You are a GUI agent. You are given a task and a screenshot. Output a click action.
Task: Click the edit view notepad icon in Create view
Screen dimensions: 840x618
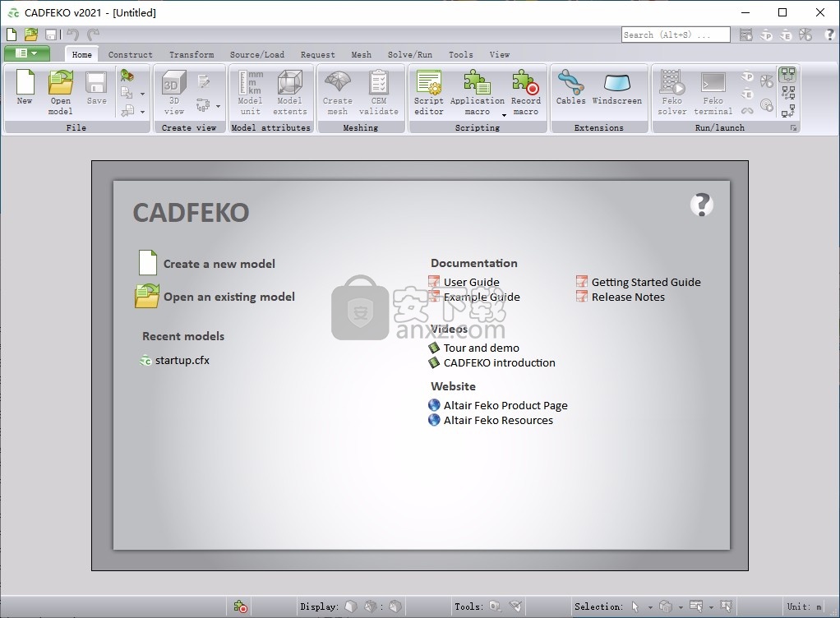(x=204, y=81)
